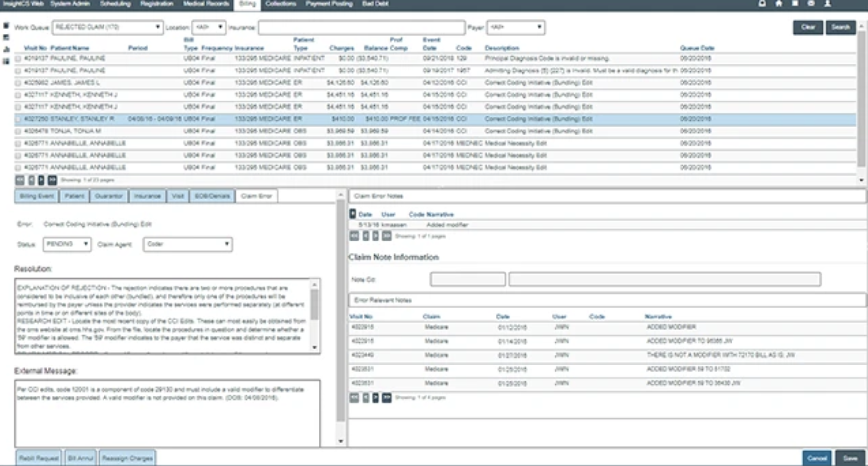Image resolution: width=868 pixels, height=466 pixels.
Task: Check the box for JAMES, JAMES L row
Action: (x=18, y=83)
